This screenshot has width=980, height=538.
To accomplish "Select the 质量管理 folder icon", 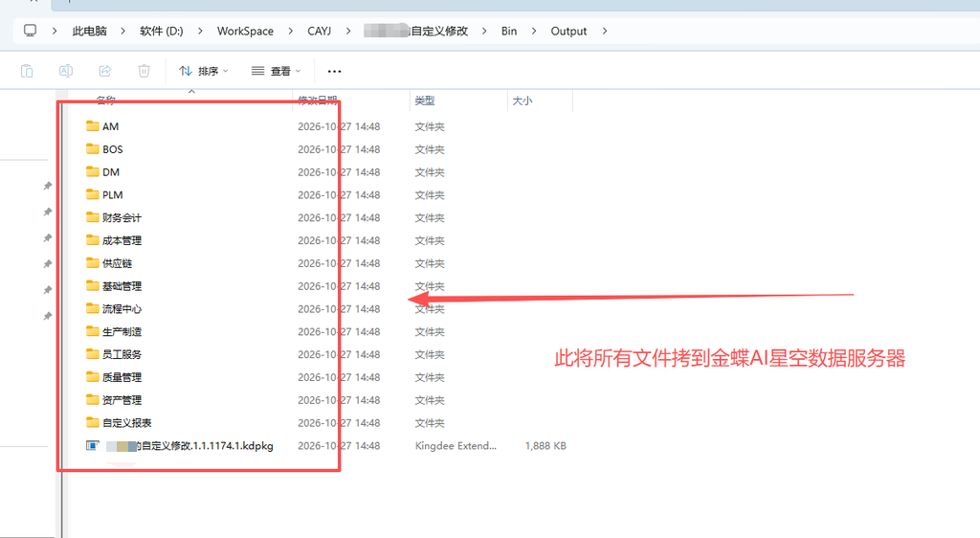I will tap(93, 377).
